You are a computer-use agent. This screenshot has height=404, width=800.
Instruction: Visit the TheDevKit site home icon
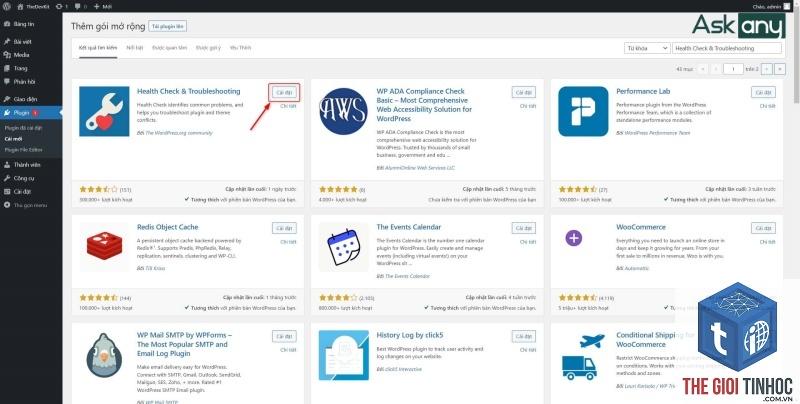[20, 7]
